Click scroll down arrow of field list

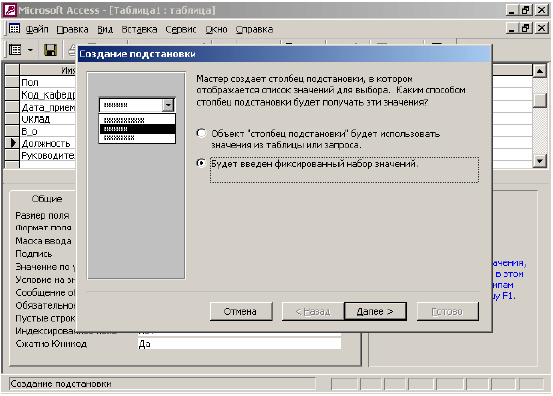pyautogui.click(x=540, y=161)
